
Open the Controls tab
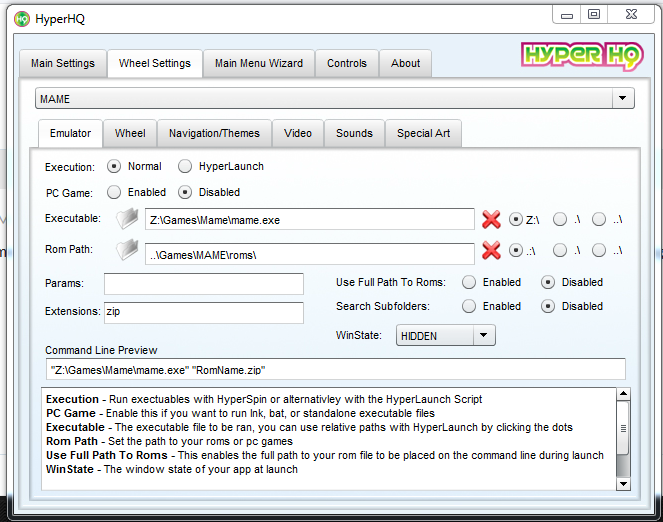(347, 63)
